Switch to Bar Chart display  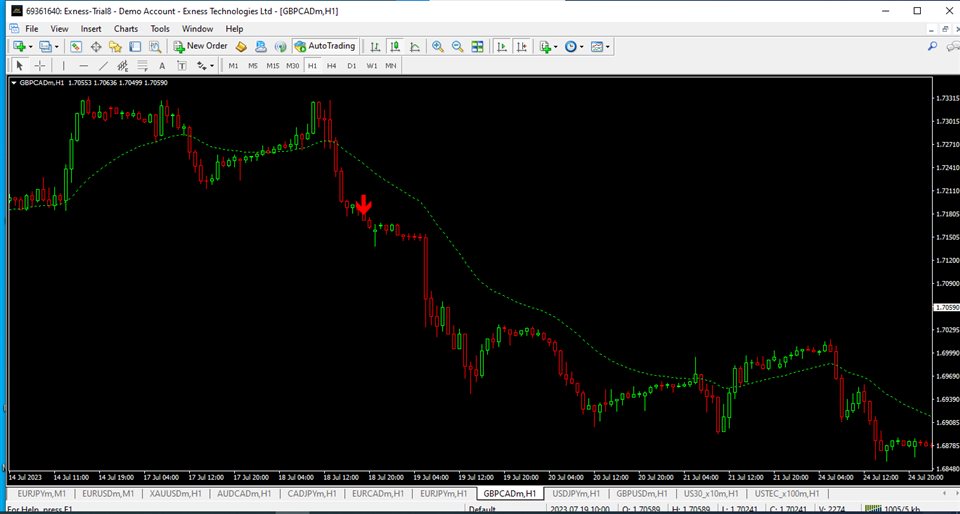(375, 47)
